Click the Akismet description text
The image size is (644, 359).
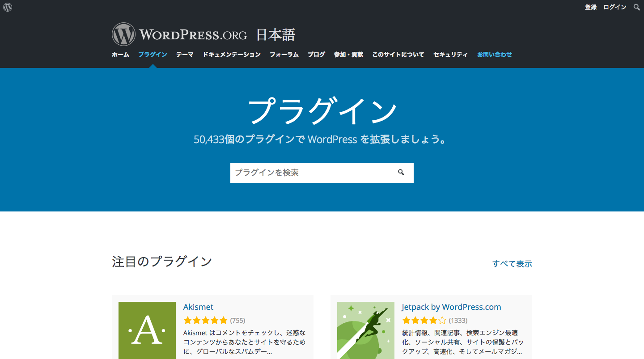point(245,342)
